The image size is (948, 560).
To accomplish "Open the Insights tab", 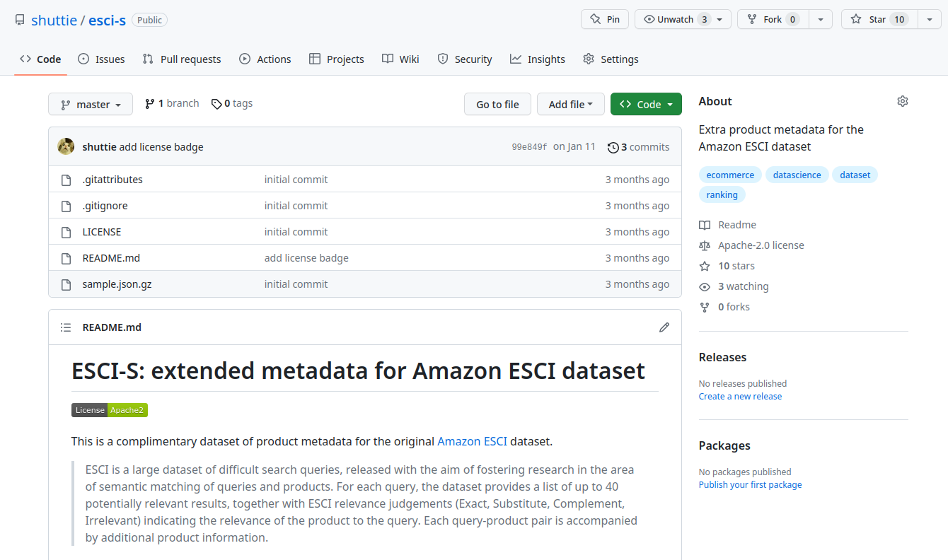I will [538, 59].
